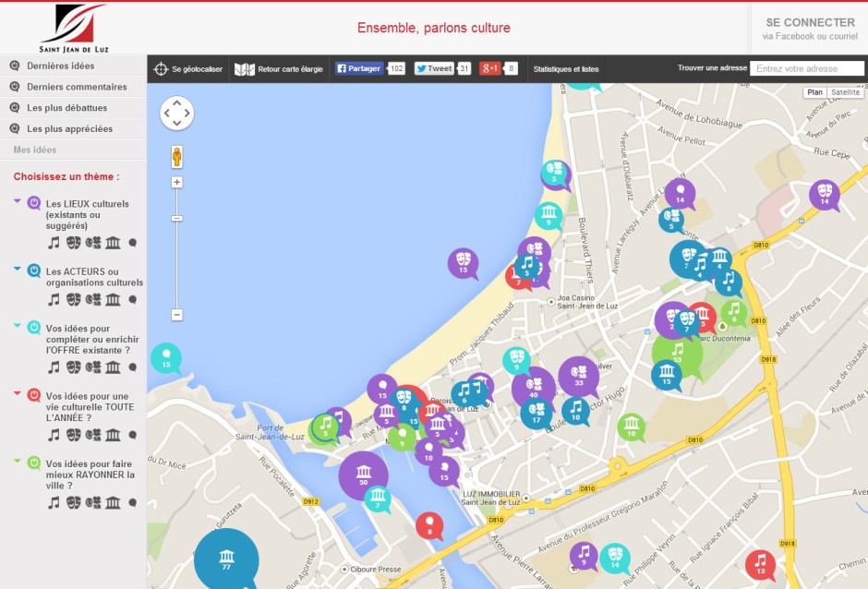Click the Google +1 button
The width and height of the screenshot is (868, 589).
tap(490, 68)
